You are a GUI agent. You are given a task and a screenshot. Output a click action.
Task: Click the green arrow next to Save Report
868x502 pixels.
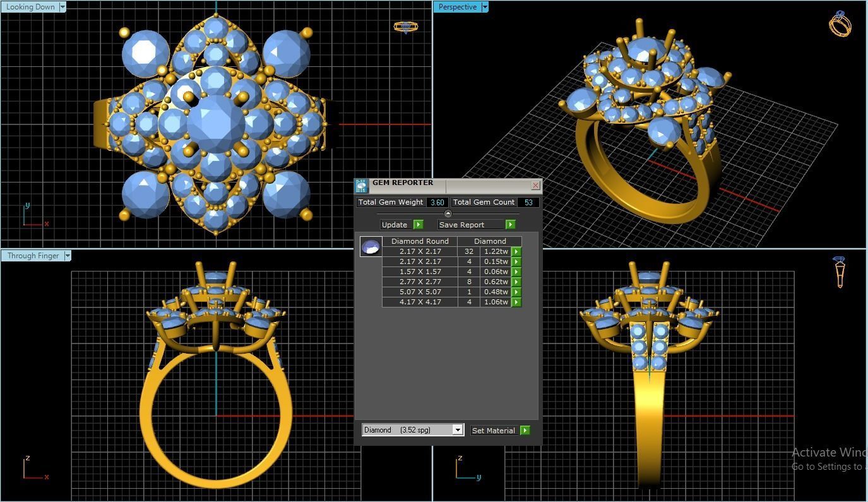click(510, 224)
